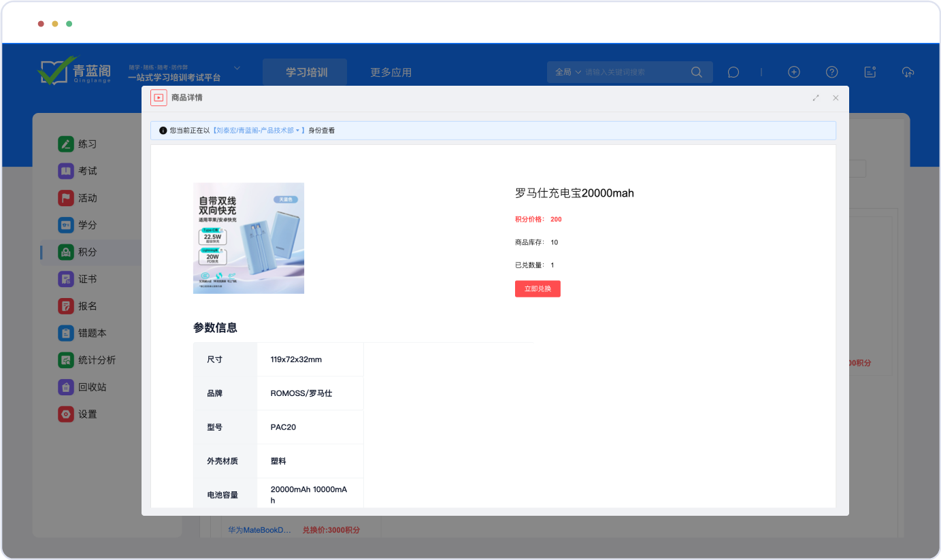Click the 回收站 recycle bin icon
941x560 pixels.
65,387
